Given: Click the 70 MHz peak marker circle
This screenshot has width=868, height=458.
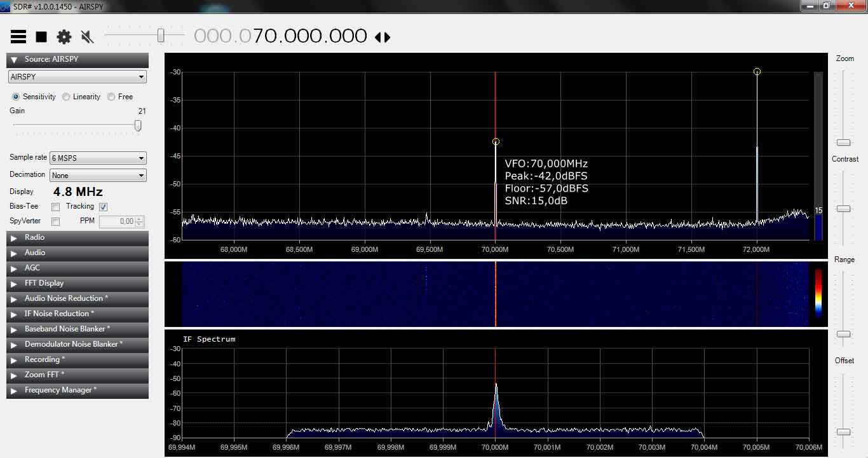Looking at the screenshot, I should (496, 142).
